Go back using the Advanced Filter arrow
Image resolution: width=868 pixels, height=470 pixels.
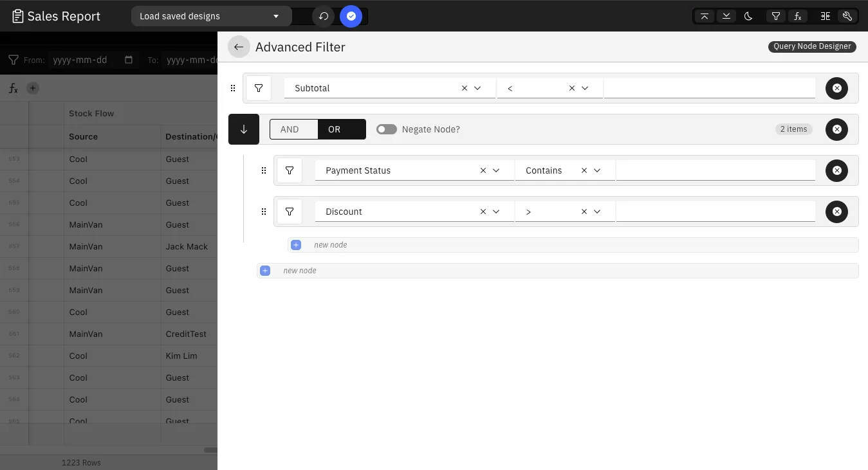pos(239,47)
